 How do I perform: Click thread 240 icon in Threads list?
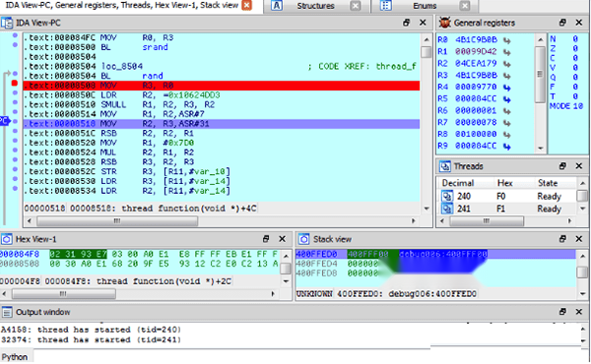[x=447, y=197]
